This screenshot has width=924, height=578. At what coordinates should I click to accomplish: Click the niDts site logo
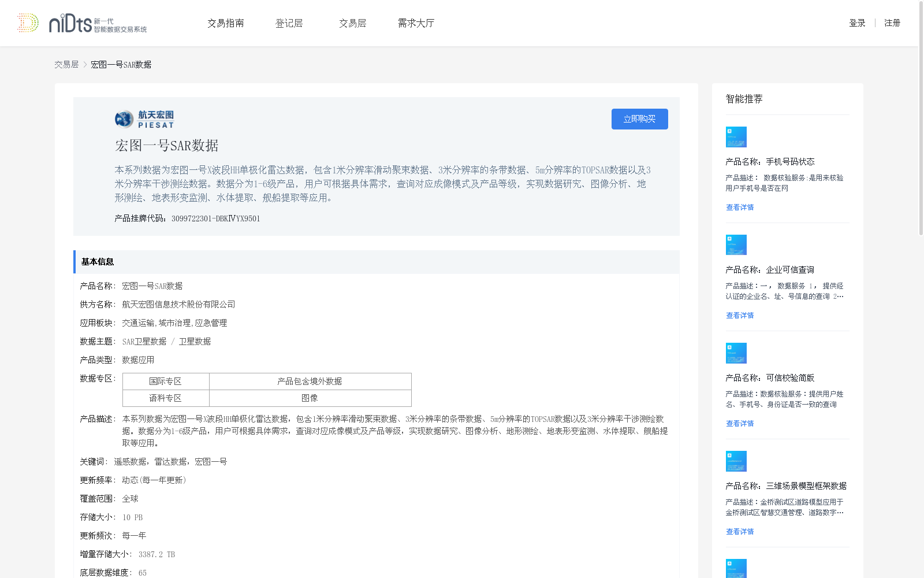(x=82, y=23)
